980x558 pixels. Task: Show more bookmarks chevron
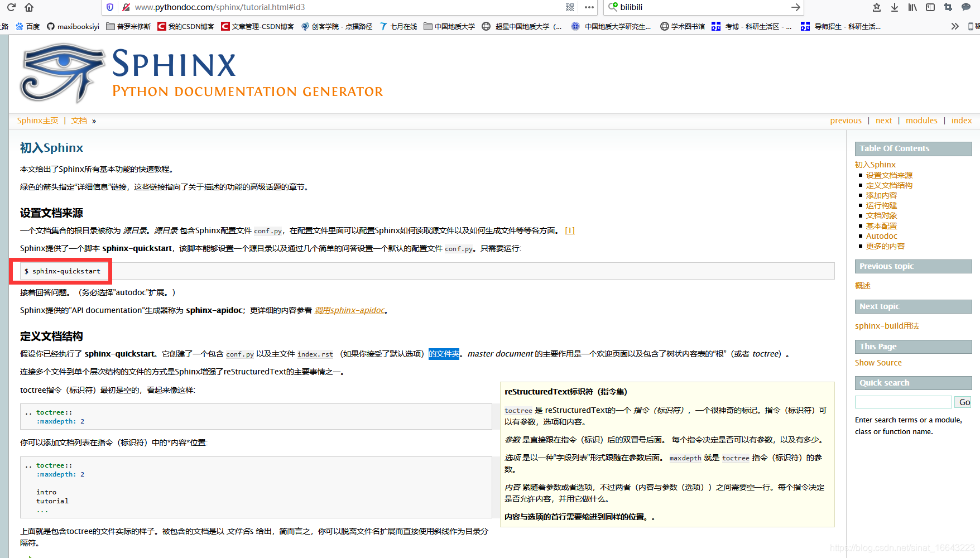(955, 26)
